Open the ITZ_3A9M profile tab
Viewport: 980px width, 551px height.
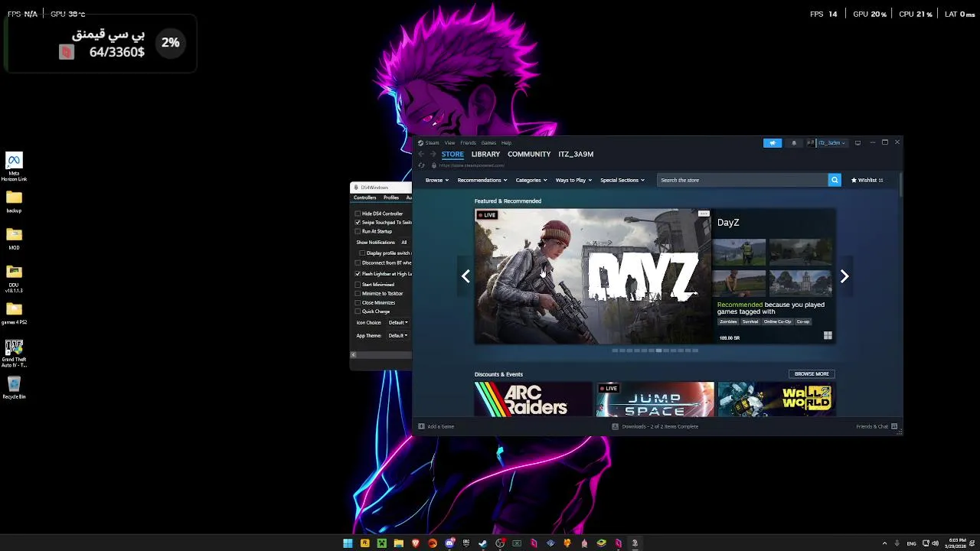pos(576,155)
